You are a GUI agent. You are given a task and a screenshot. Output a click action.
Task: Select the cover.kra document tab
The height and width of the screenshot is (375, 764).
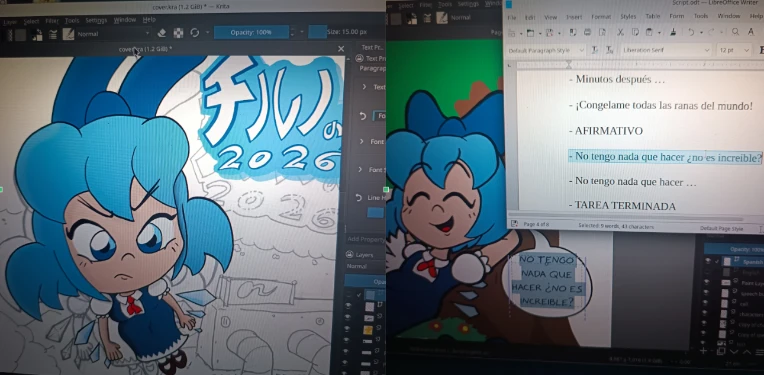tap(145, 49)
